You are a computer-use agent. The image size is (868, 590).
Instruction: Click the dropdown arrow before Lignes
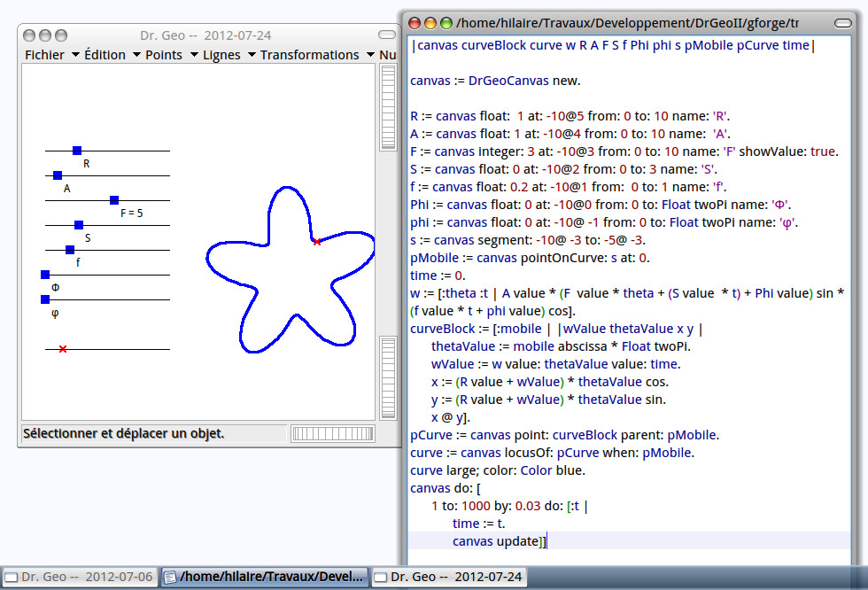[194, 55]
